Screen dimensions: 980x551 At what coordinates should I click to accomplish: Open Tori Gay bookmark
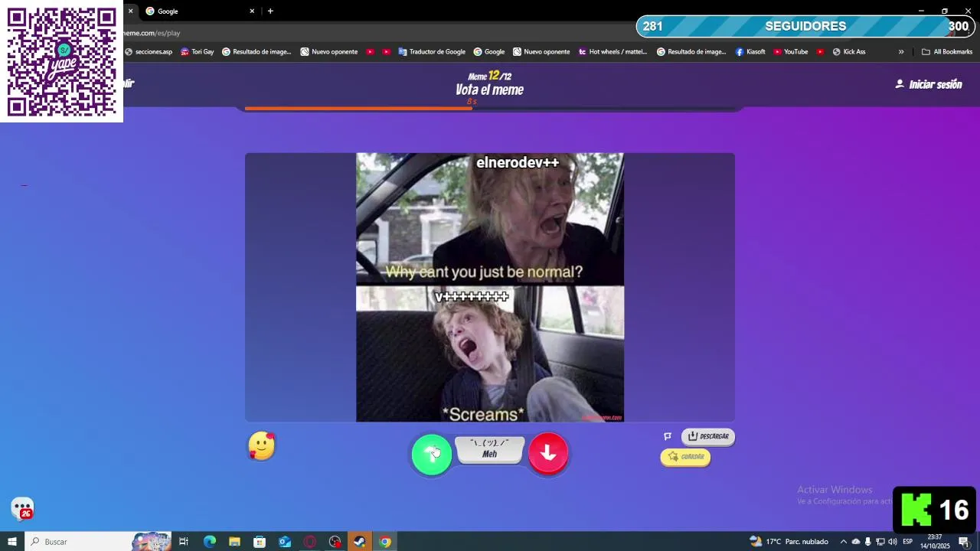click(x=197, y=52)
